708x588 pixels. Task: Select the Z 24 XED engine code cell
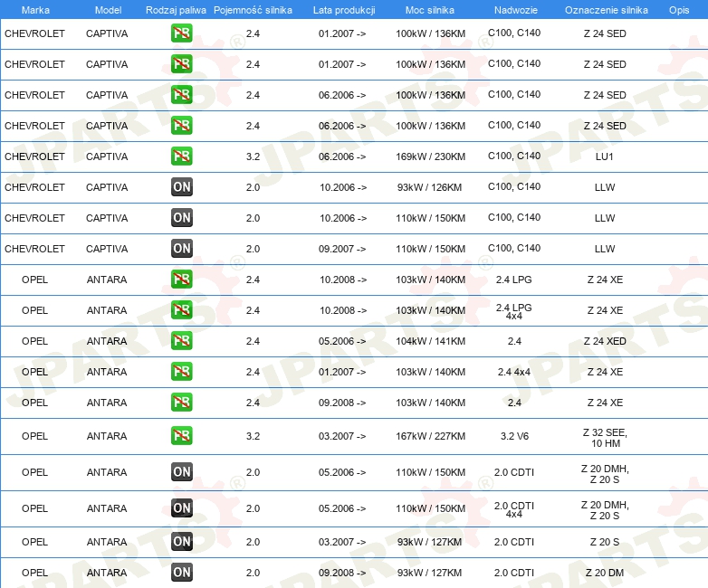(605, 341)
